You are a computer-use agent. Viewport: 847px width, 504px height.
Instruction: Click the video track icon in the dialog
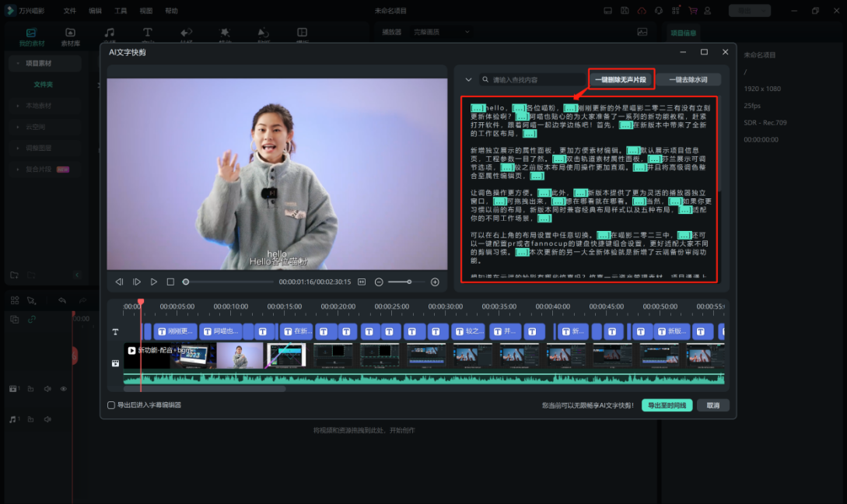point(116,362)
